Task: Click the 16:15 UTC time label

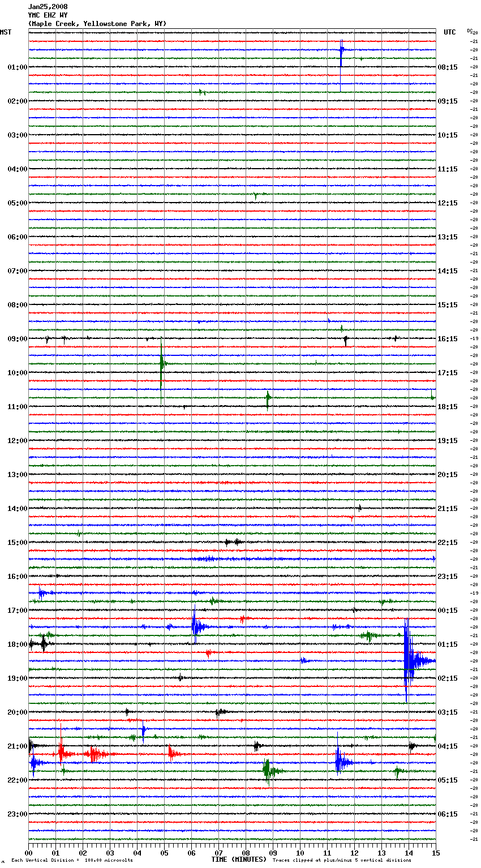Action: [x=448, y=339]
